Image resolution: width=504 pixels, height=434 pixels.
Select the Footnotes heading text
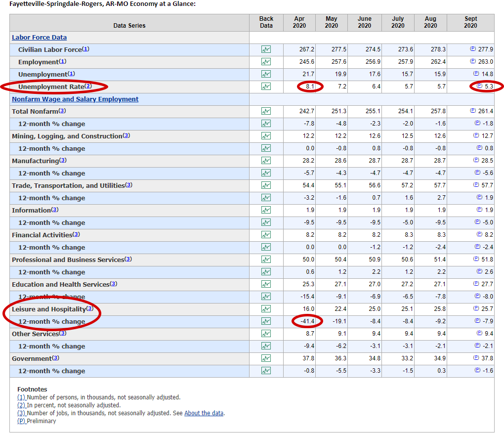click(x=32, y=390)
